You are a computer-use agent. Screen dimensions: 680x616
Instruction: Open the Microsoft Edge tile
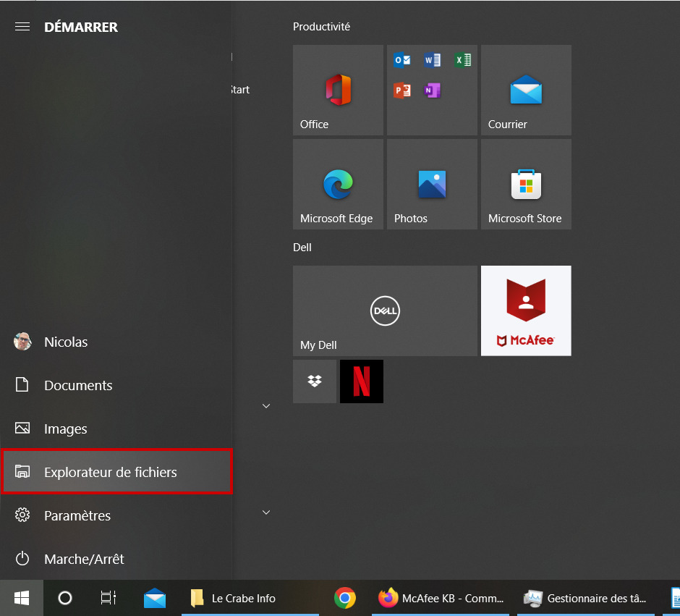click(338, 184)
